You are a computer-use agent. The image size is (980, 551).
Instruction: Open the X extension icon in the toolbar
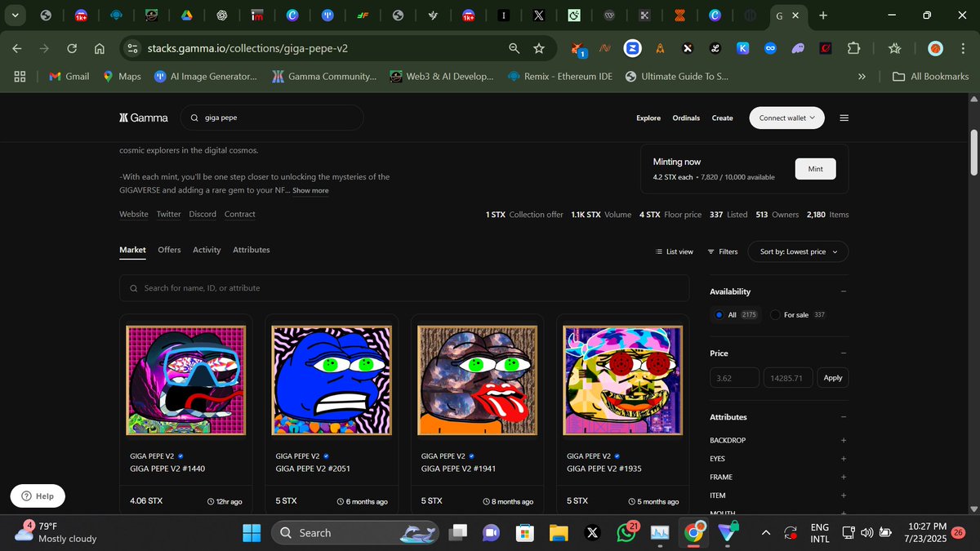688,49
